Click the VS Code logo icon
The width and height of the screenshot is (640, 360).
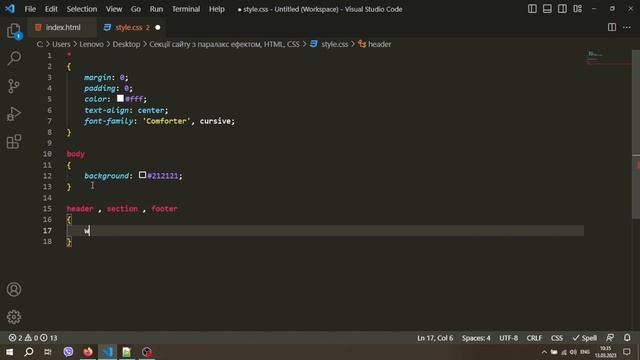tap(10, 9)
